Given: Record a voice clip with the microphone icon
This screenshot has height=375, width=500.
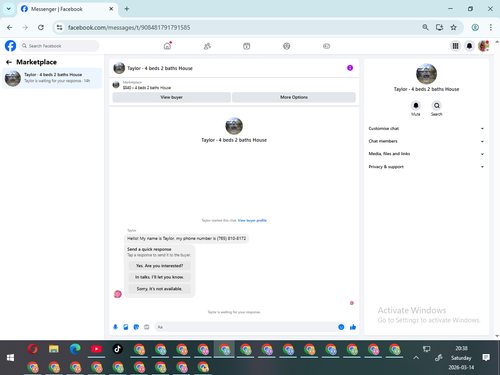Looking at the screenshot, I should point(115,327).
